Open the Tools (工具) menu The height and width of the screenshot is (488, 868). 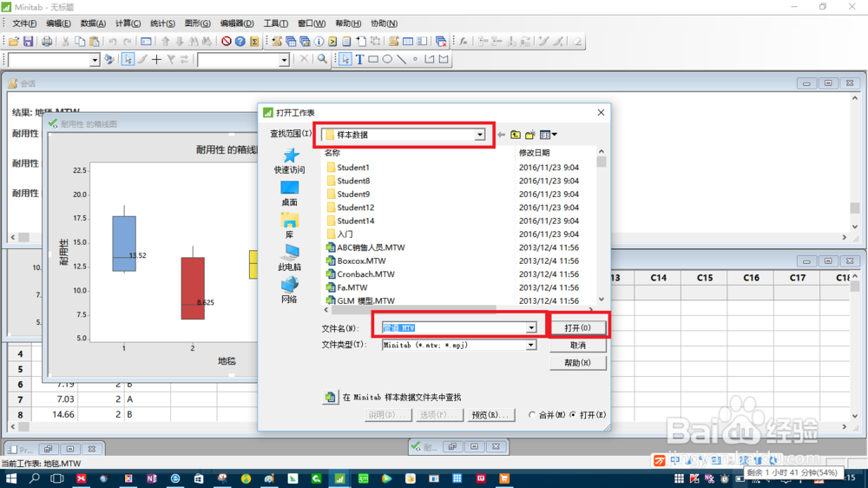[x=276, y=23]
